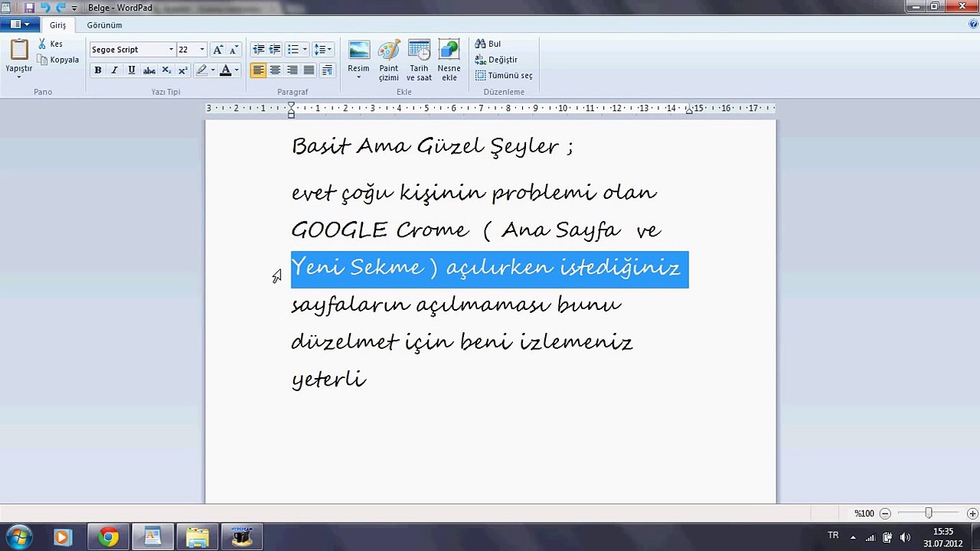This screenshot has height=551, width=980.
Task: Click the Yapıştır paste icon
Action: pyautogui.click(x=19, y=50)
